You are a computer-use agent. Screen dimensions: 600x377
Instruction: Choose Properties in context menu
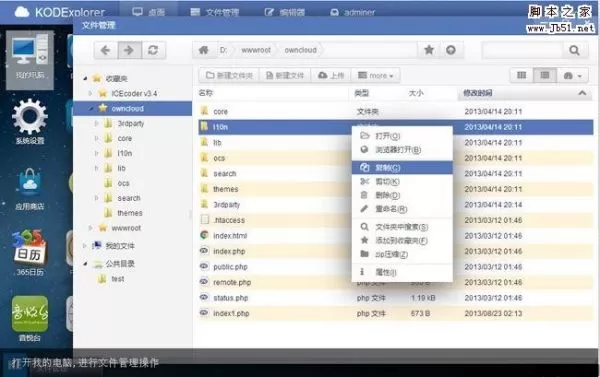(x=402, y=272)
